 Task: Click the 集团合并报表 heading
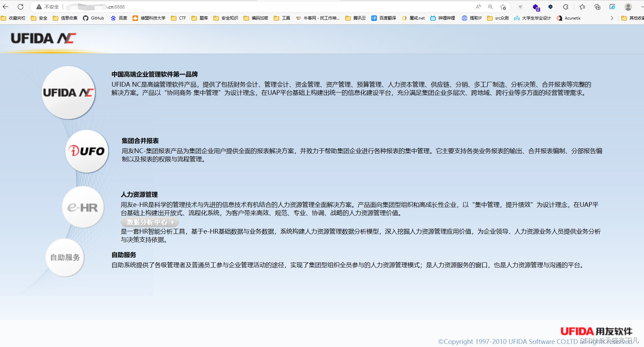tap(140, 141)
